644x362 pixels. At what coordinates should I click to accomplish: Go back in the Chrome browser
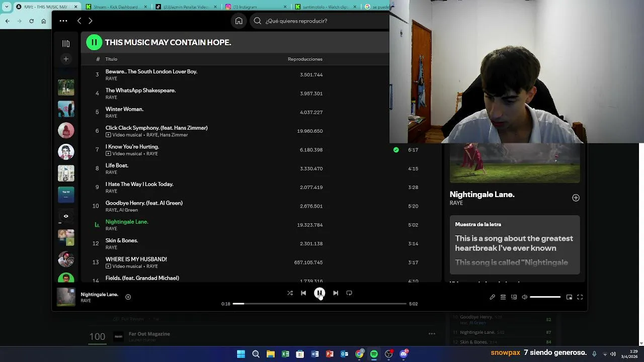7,21
